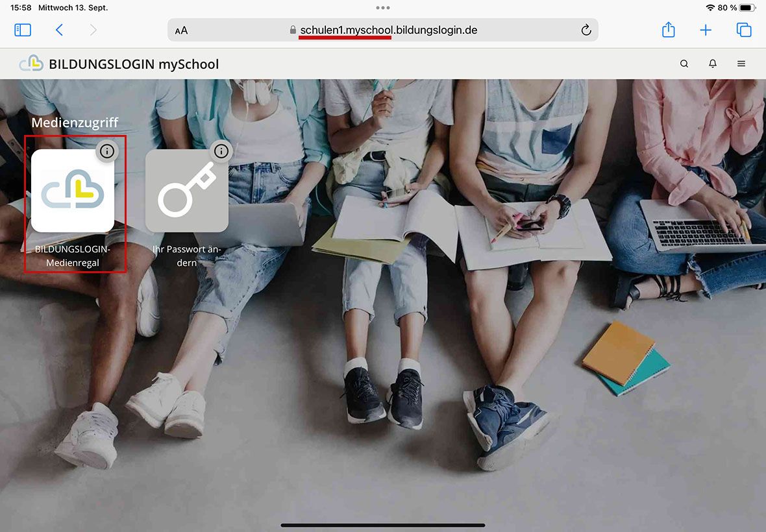Click the Ihr Passwort ändern text label

(186, 256)
